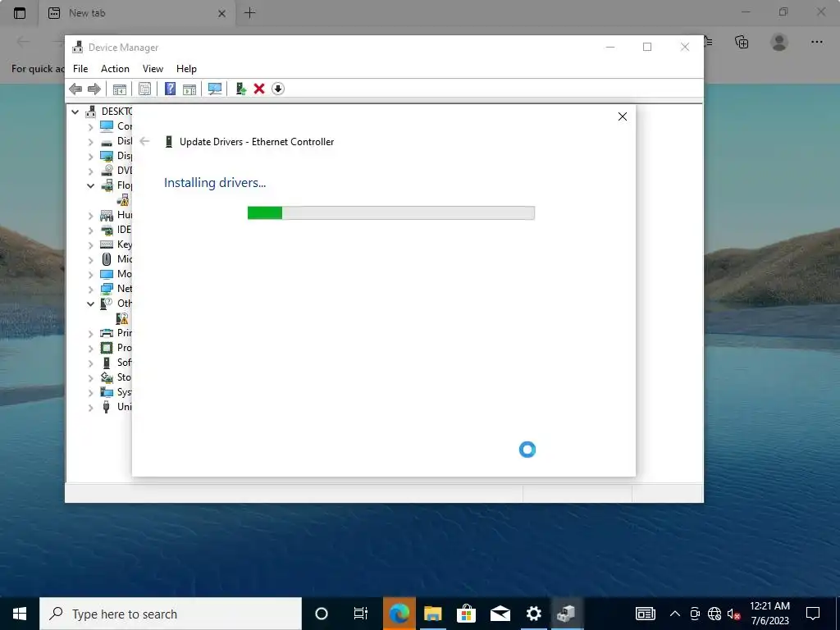The width and height of the screenshot is (840, 630).
Task: Click the muted volume tray icon
Action: point(733,614)
